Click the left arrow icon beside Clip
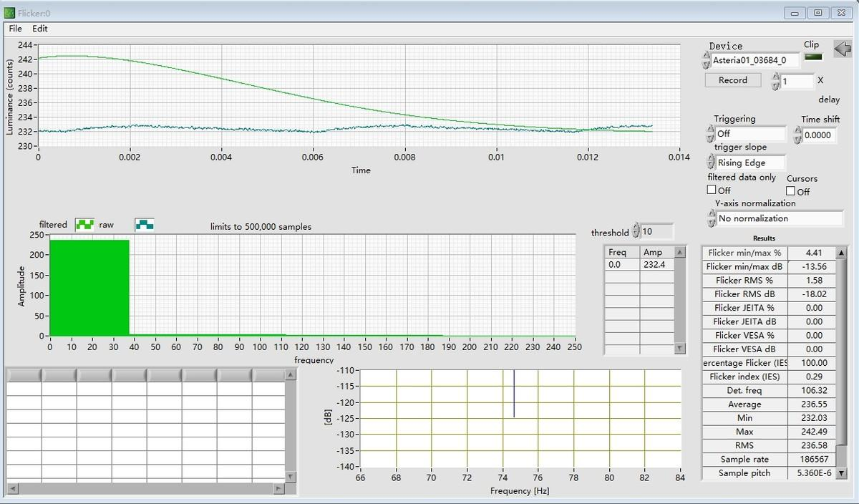This screenshot has width=859, height=504. pos(843,49)
